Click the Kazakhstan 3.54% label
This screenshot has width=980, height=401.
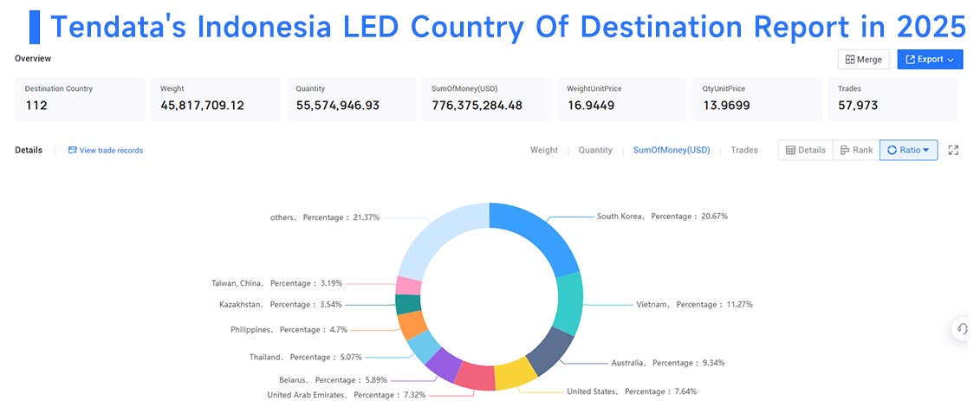[282, 304]
